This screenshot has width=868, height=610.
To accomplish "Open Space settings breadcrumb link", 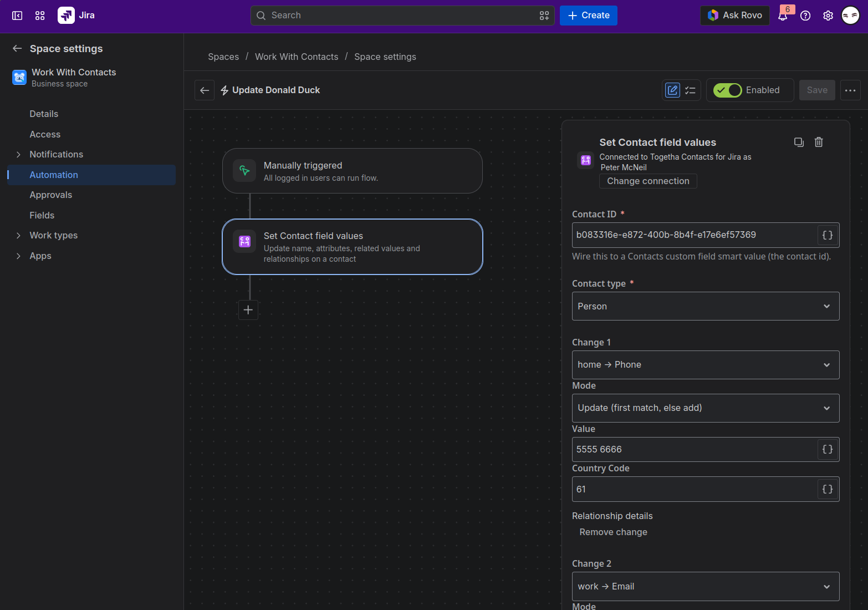I will [385, 57].
